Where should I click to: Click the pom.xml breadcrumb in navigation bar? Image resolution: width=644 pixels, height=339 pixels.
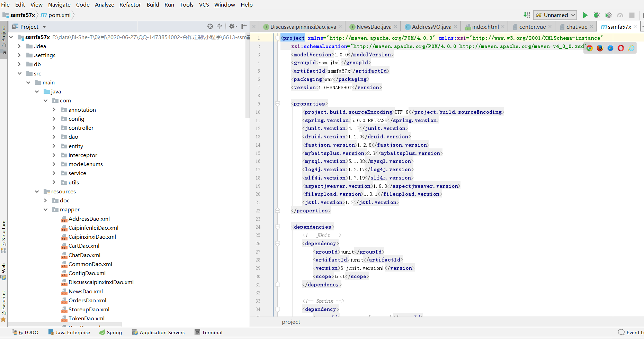[56, 15]
